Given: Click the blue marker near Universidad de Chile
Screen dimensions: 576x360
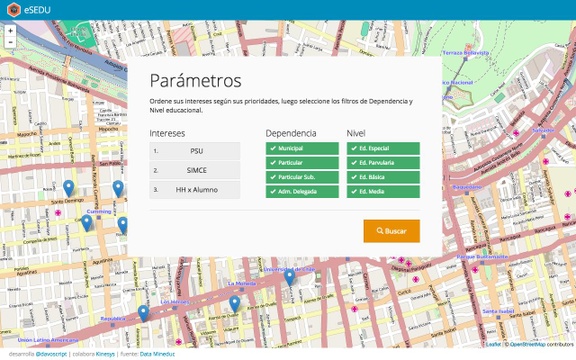Looking at the screenshot, I should point(289,277).
